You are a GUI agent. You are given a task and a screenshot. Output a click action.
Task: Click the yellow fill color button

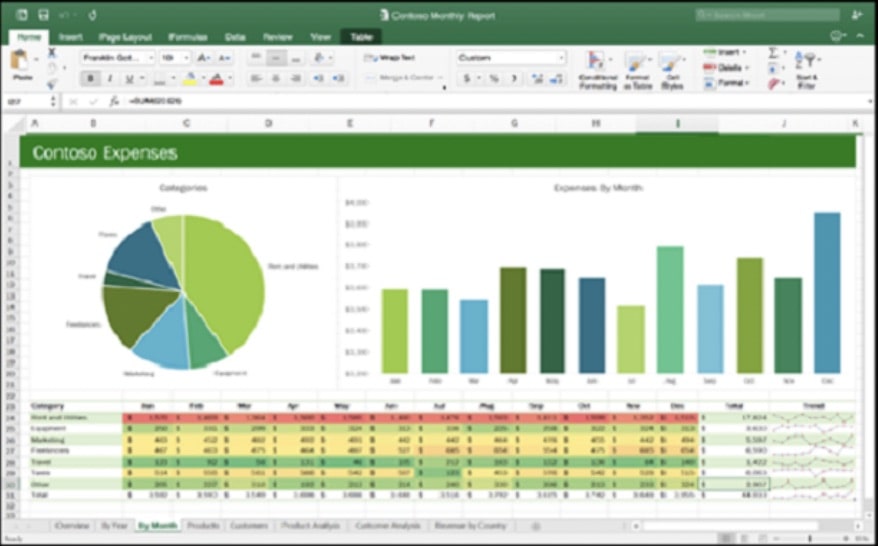tap(189, 78)
